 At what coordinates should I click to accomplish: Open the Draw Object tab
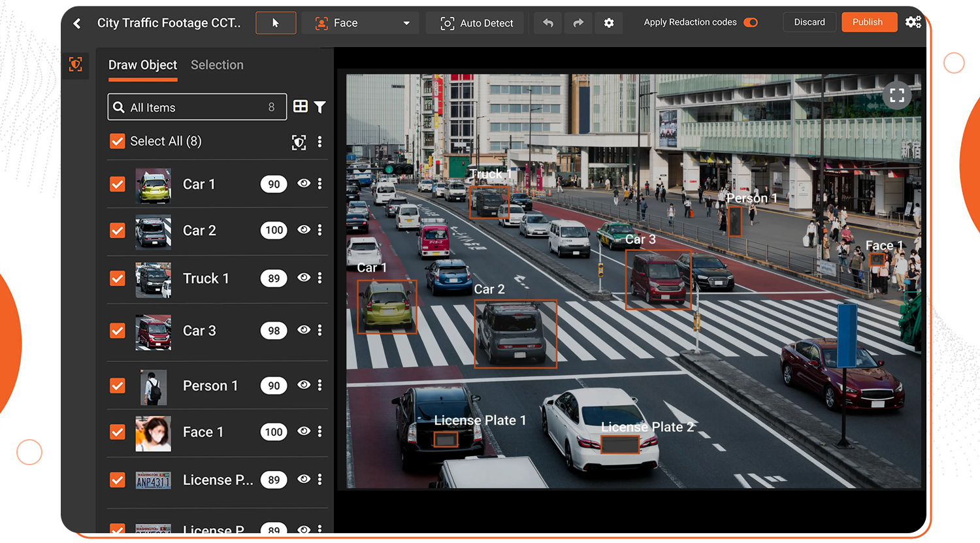click(x=142, y=65)
